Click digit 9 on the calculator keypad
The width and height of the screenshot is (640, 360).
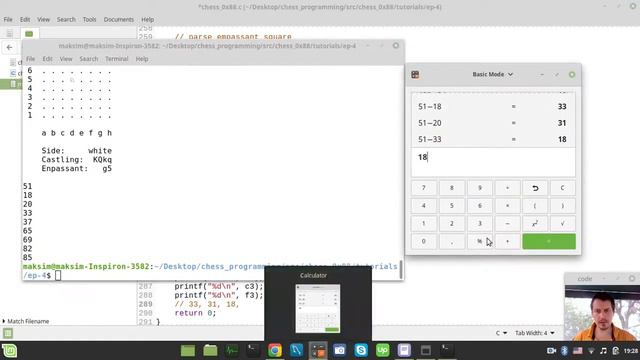click(480, 188)
